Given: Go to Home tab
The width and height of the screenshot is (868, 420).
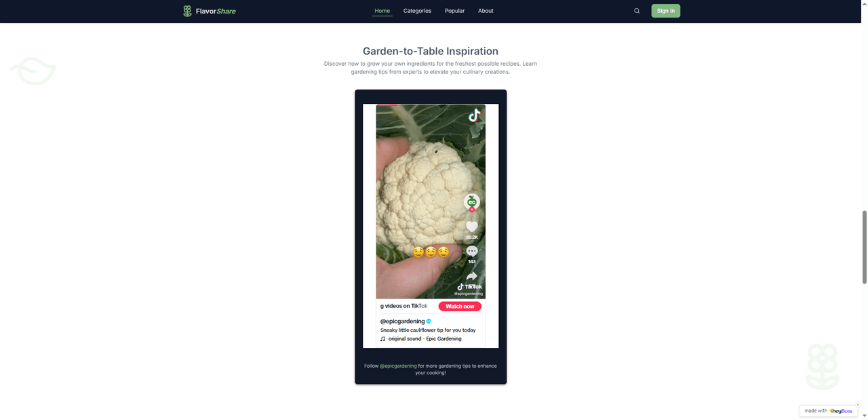Looking at the screenshot, I should (x=382, y=11).
